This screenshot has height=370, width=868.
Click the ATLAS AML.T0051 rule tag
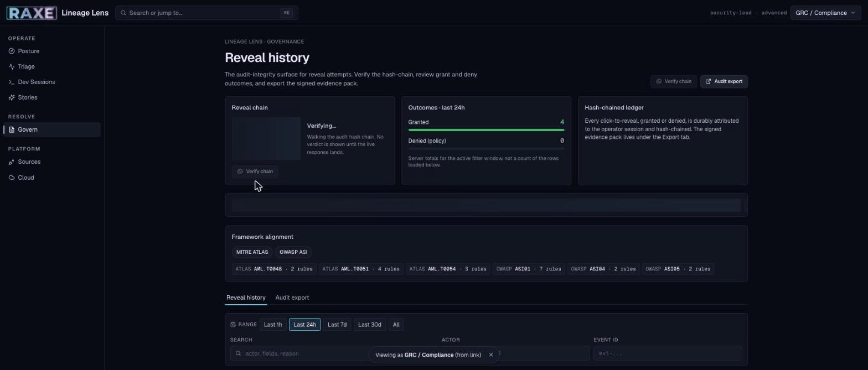tap(361, 269)
